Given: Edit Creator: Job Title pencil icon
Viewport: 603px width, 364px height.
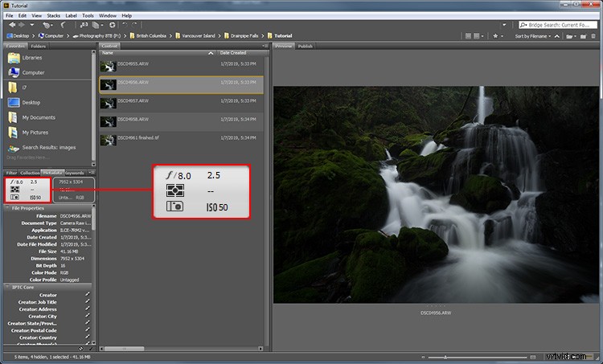Looking at the screenshot, I should click(x=88, y=302).
